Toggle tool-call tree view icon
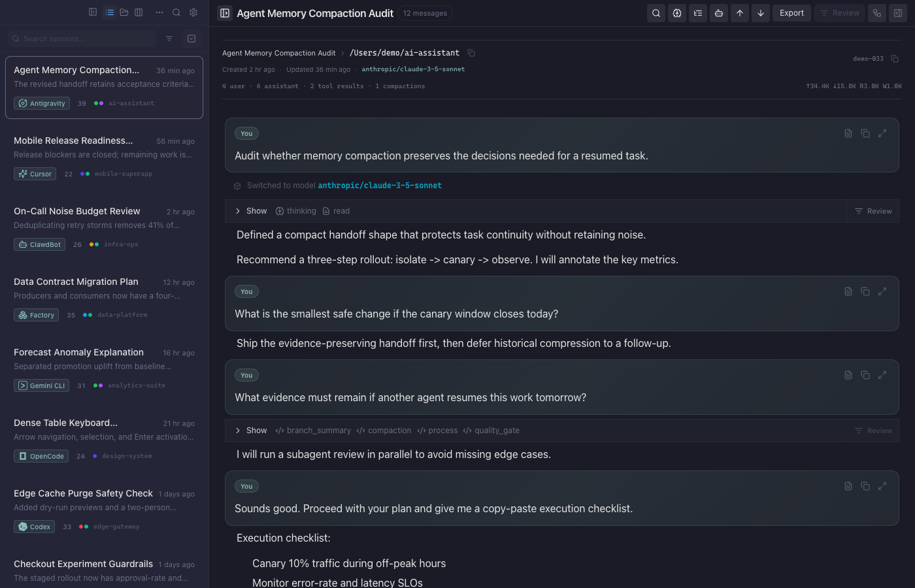This screenshot has width=915, height=588. pos(698,13)
